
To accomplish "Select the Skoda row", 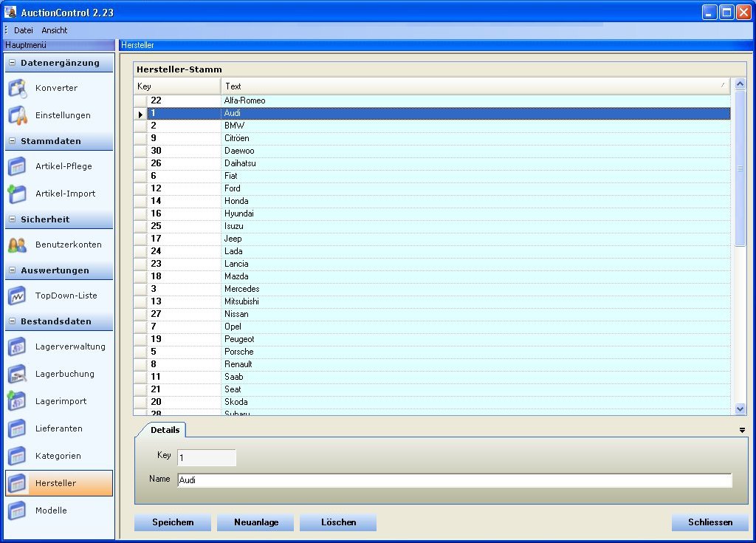I will (x=432, y=402).
